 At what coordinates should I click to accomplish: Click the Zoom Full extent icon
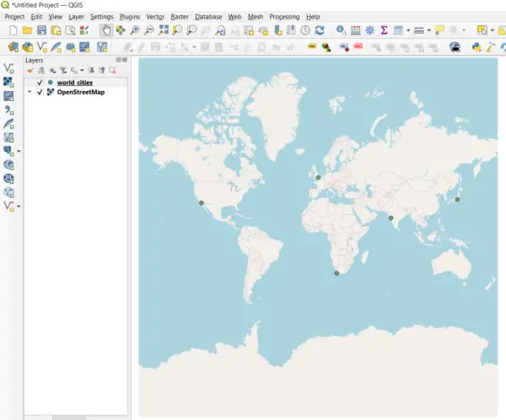coord(164,30)
